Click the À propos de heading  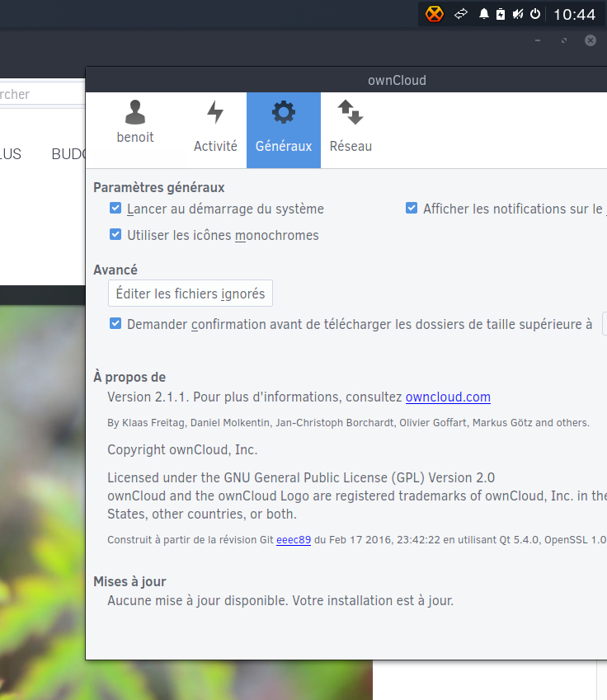tap(129, 378)
